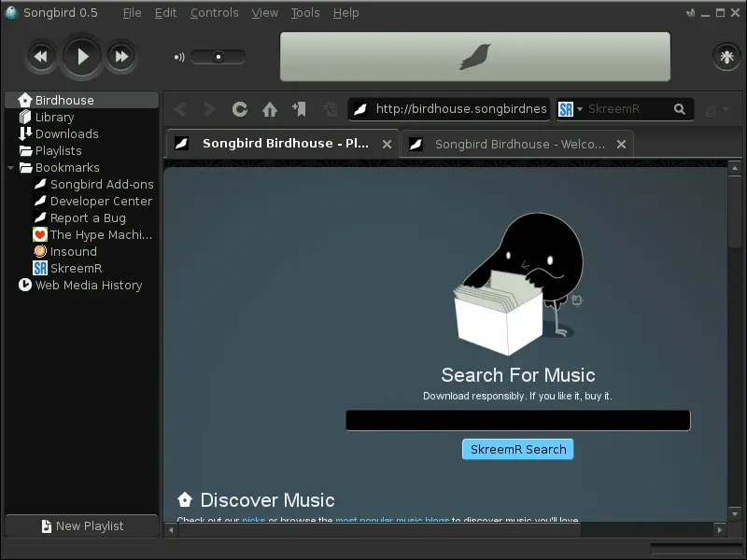Image resolution: width=747 pixels, height=560 pixels.
Task: Open the search engine dropdown arrow
Action: [580, 109]
